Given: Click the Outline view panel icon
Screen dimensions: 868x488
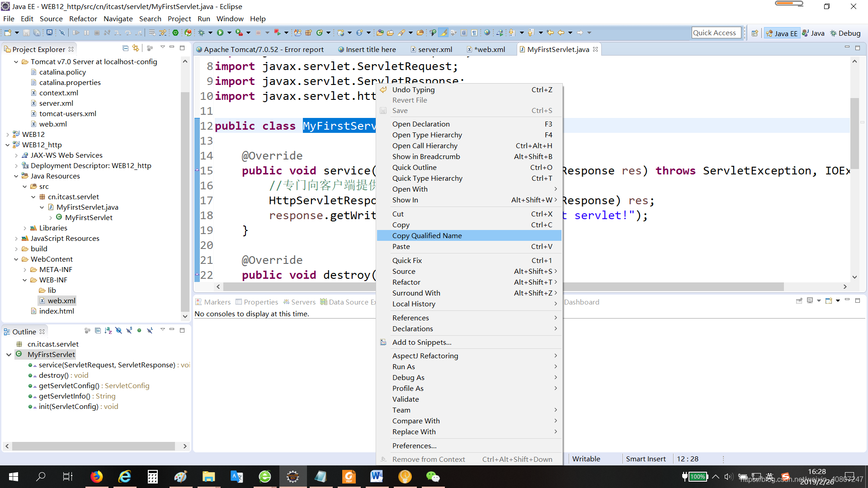Looking at the screenshot, I should point(8,331).
